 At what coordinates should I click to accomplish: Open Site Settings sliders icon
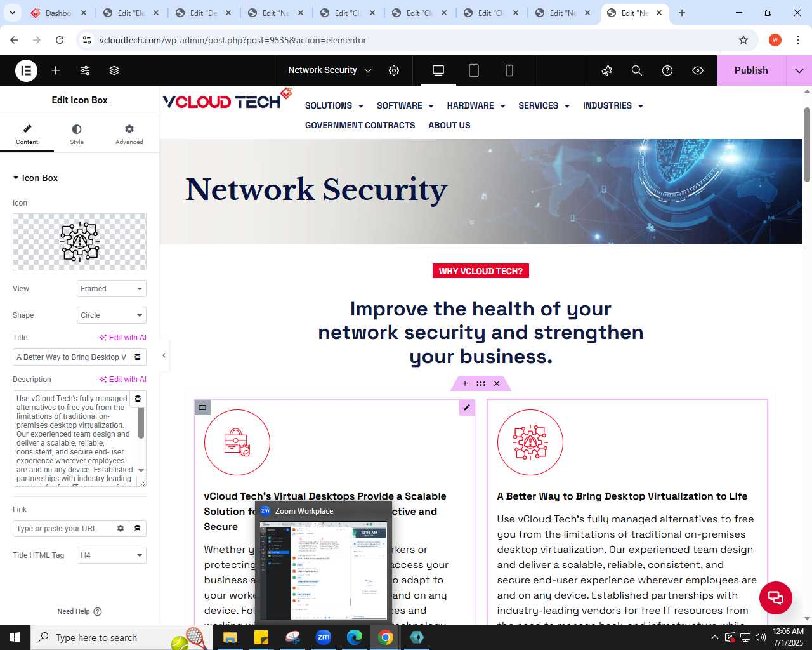click(x=85, y=70)
